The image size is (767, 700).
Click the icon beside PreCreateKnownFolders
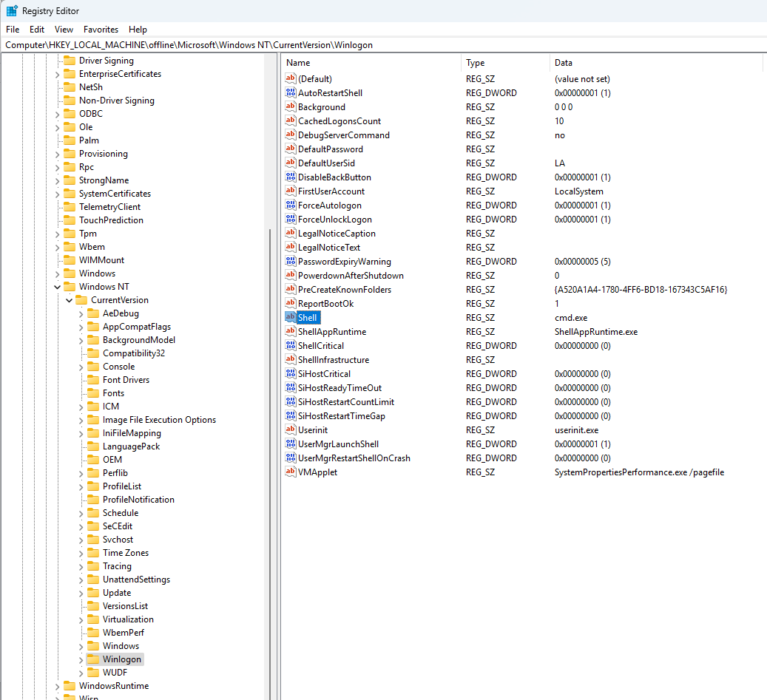[291, 289]
